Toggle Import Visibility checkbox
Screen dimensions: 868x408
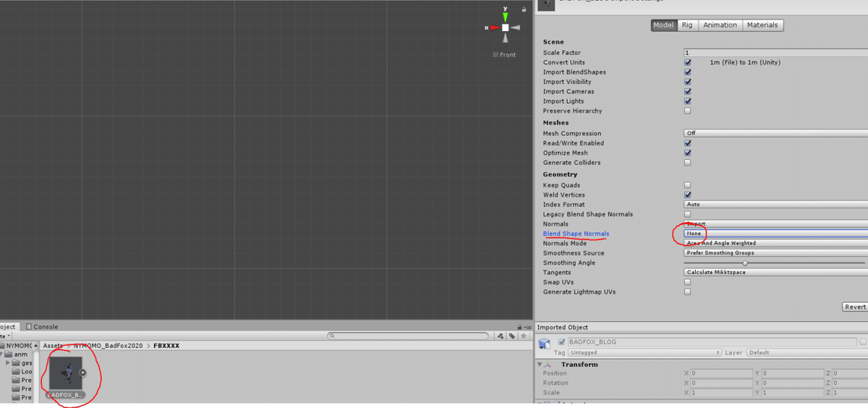click(x=687, y=82)
